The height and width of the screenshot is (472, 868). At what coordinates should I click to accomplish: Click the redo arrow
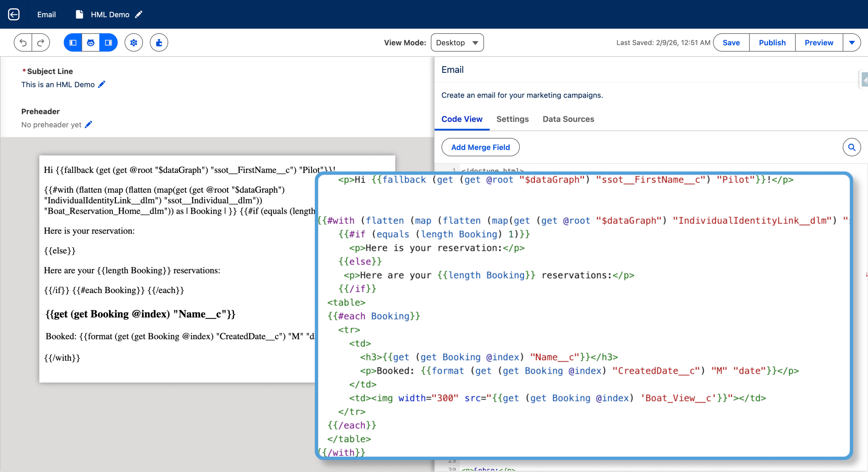[x=41, y=43]
